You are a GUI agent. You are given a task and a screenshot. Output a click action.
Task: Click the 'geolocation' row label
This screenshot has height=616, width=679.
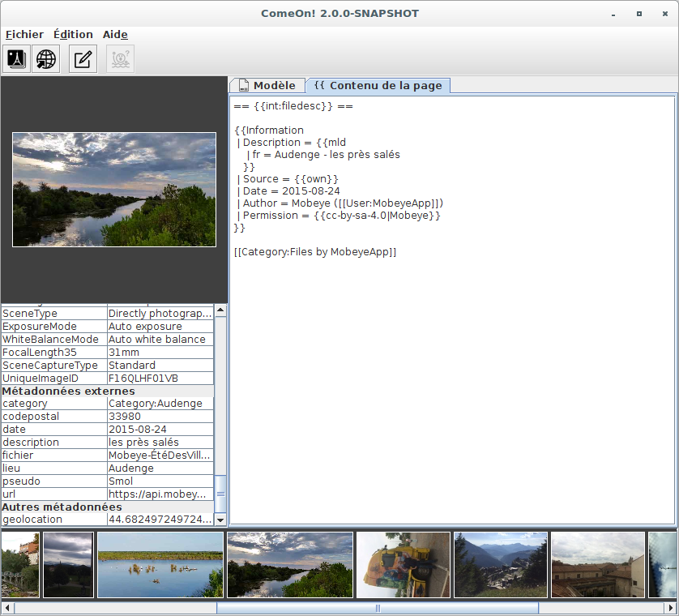click(x=54, y=520)
